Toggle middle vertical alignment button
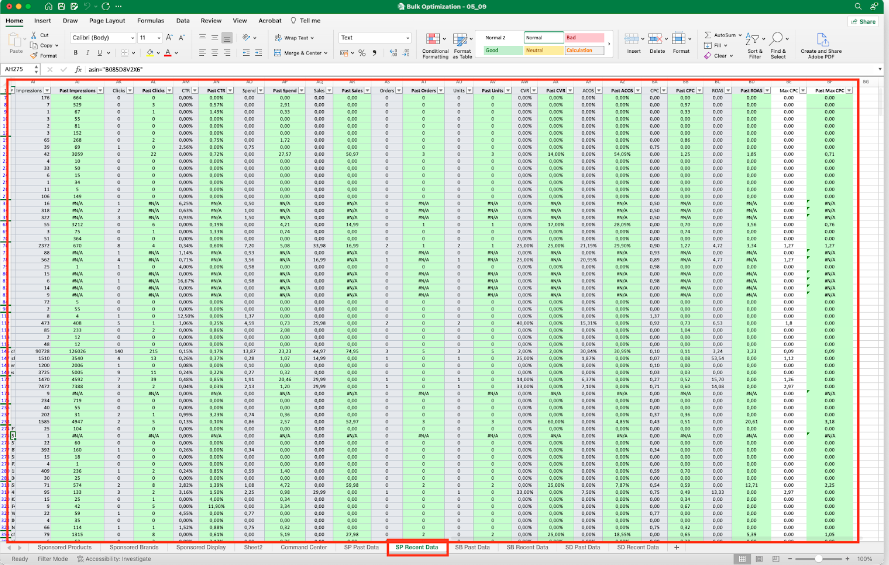The image size is (889, 565). 215,38
